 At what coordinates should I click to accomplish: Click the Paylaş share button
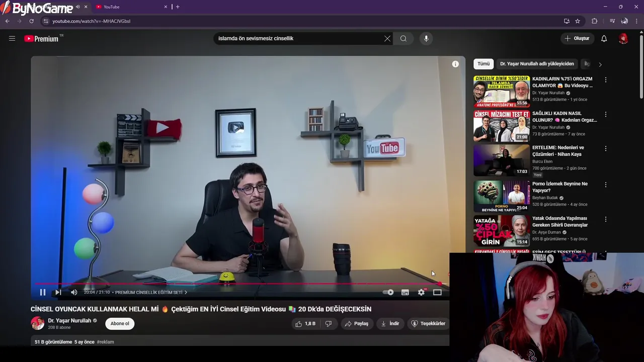(356, 324)
